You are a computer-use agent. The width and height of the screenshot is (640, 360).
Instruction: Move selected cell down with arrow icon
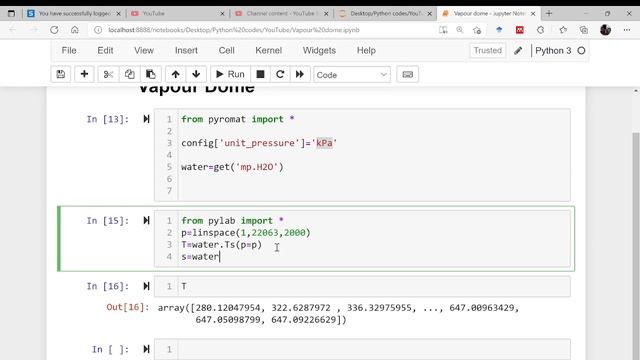[196, 74]
